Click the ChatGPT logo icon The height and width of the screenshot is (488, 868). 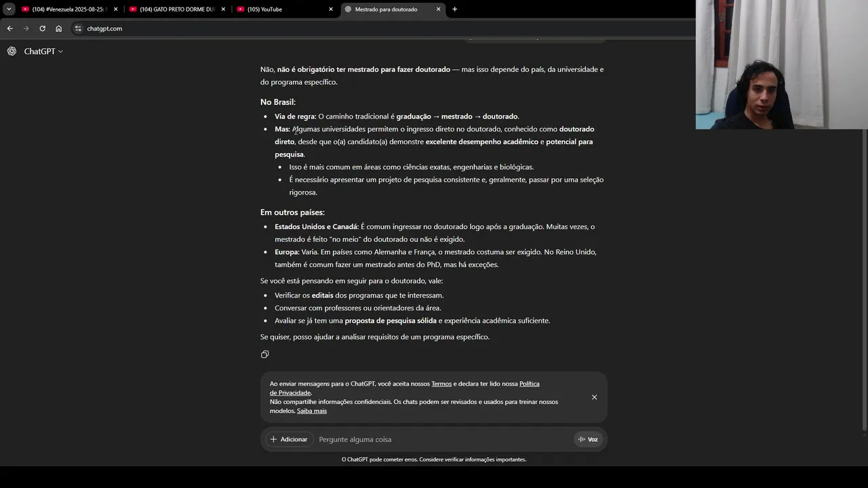pos(12,52)
